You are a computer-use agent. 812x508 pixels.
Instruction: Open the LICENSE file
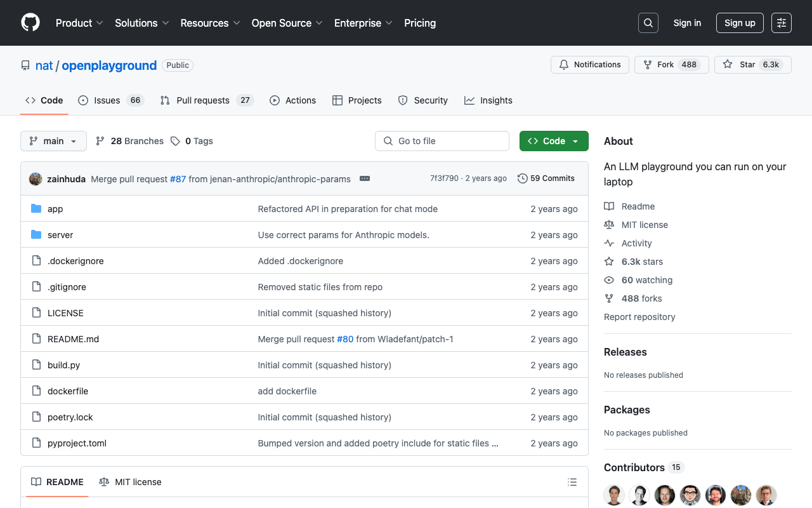pyautogui.click(x=65, y=313)
